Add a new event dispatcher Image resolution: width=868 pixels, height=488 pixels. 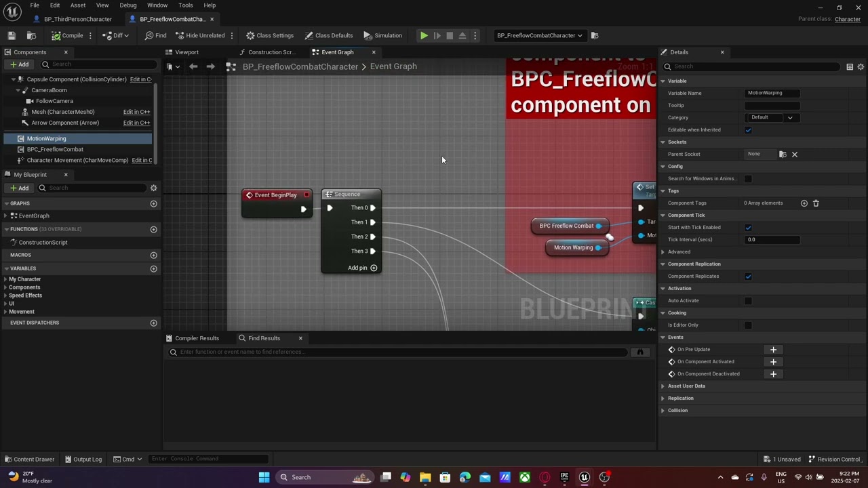coord(153,323)
